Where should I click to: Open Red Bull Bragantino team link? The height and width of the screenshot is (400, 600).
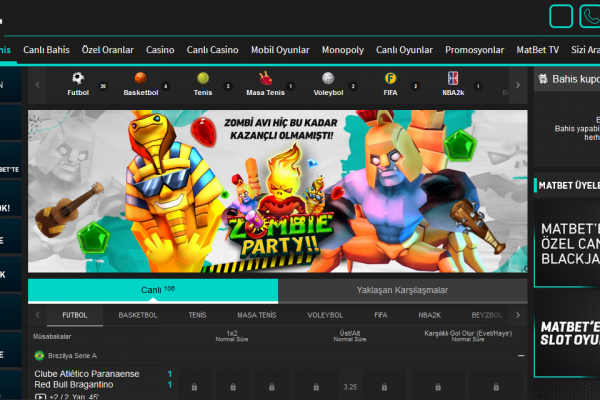74,385
